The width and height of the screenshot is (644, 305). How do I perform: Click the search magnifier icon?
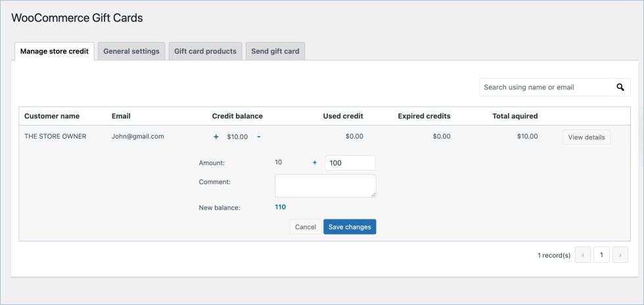(620, 87)
